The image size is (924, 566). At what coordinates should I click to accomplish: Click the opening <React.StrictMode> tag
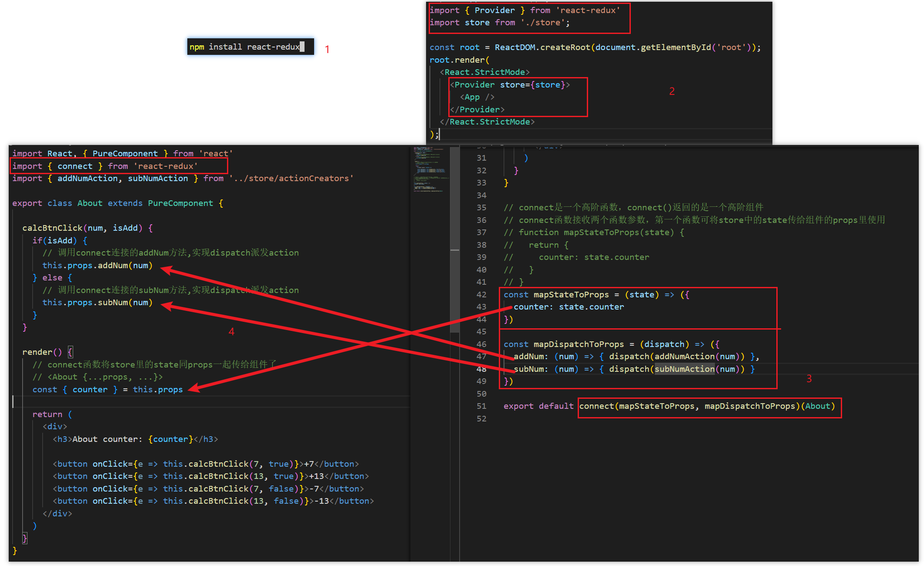[484, 72]
